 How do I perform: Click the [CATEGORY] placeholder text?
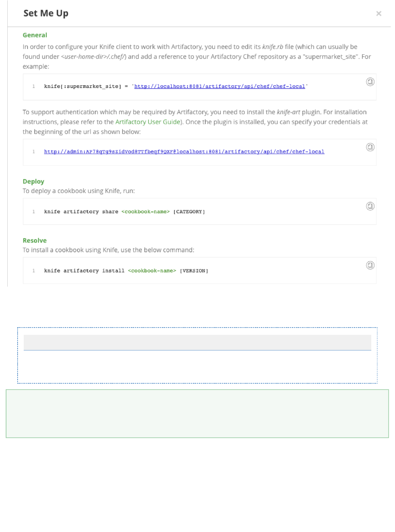(x=189, y=212)
